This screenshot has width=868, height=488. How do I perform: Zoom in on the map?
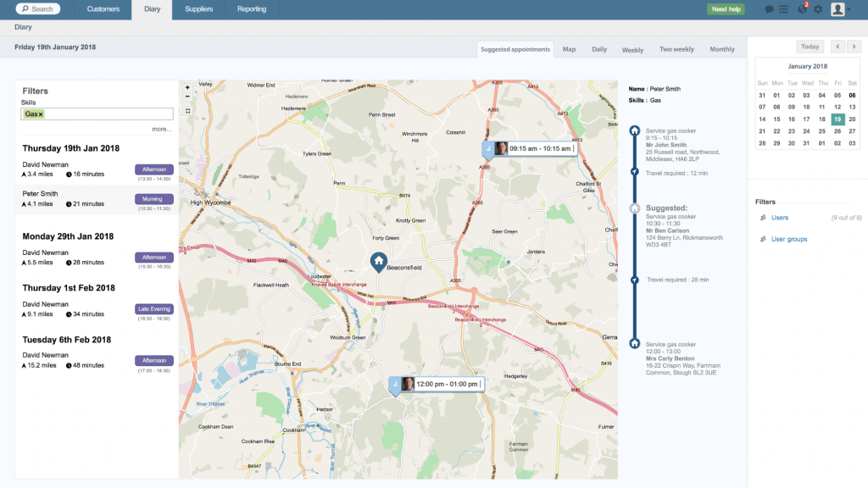click(x=187, y=87)
